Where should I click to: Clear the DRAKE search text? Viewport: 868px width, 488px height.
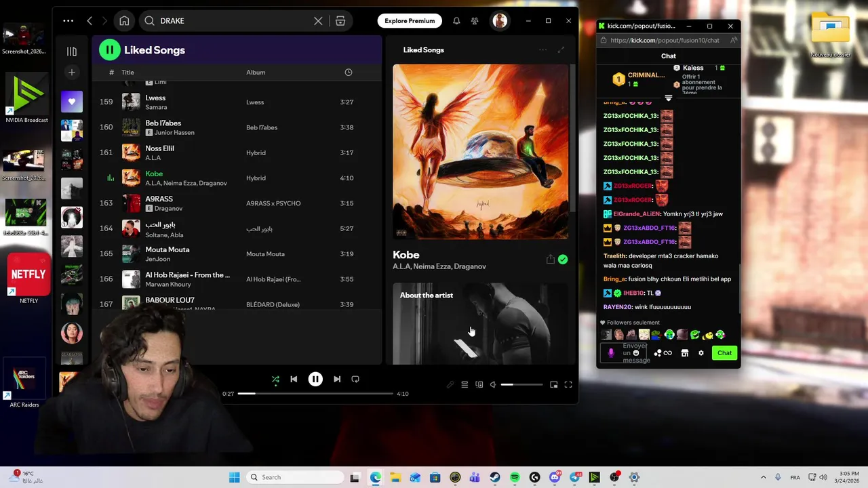tap(318, 21)
